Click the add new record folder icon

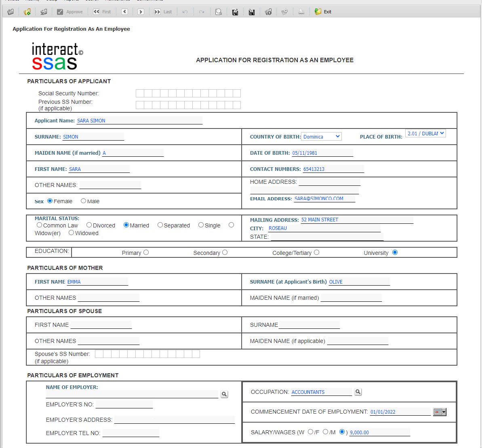tap(27, 12)
